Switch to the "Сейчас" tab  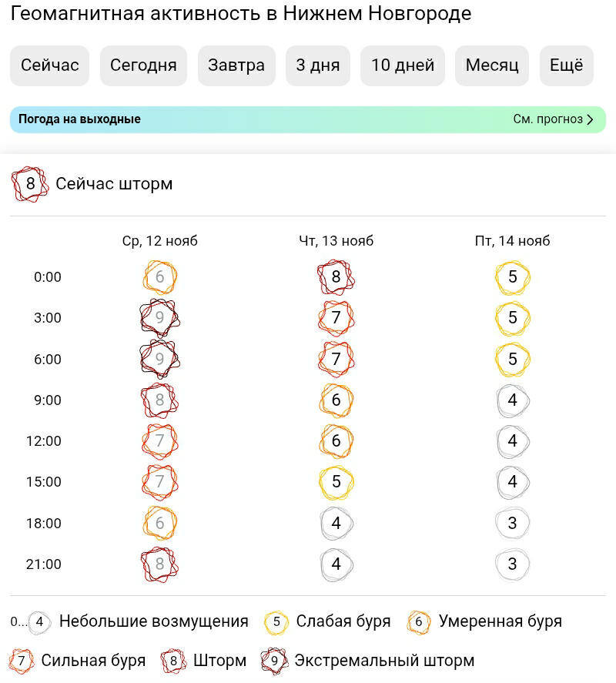(50, 65)
